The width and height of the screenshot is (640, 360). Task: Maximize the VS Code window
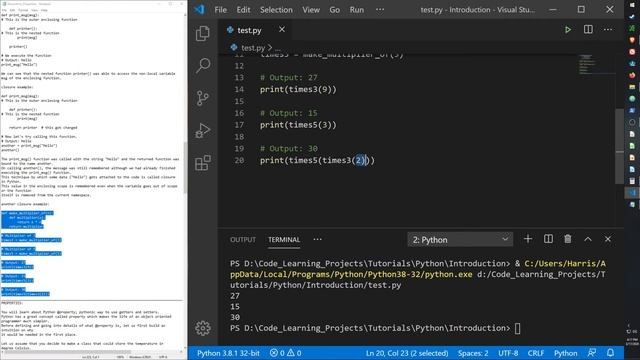(581, 9)
